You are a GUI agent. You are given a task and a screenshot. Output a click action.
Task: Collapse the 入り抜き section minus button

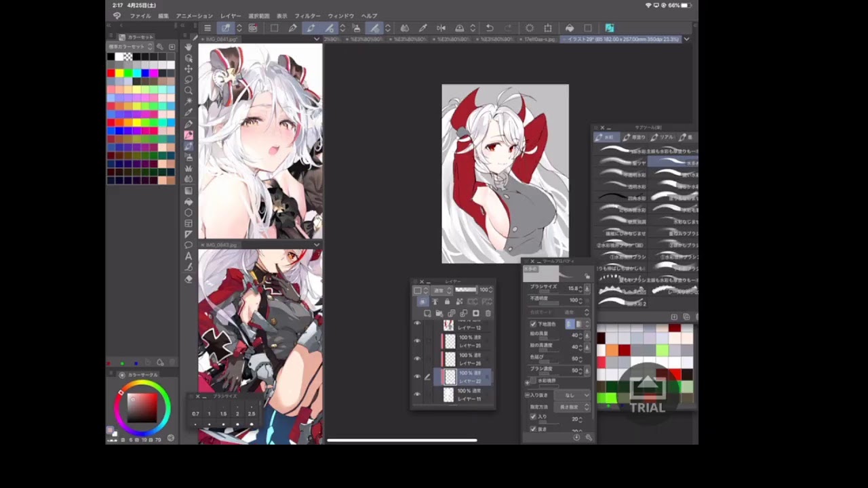pos(527,394)
